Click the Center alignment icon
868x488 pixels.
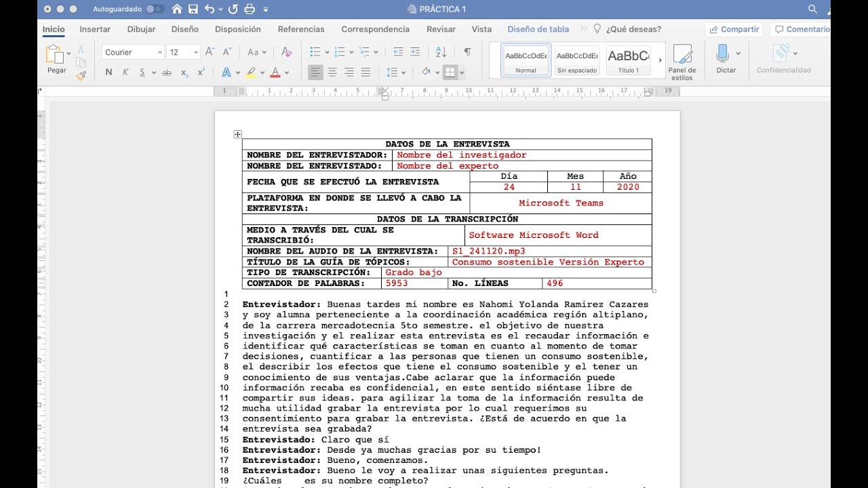pos(332,73)
